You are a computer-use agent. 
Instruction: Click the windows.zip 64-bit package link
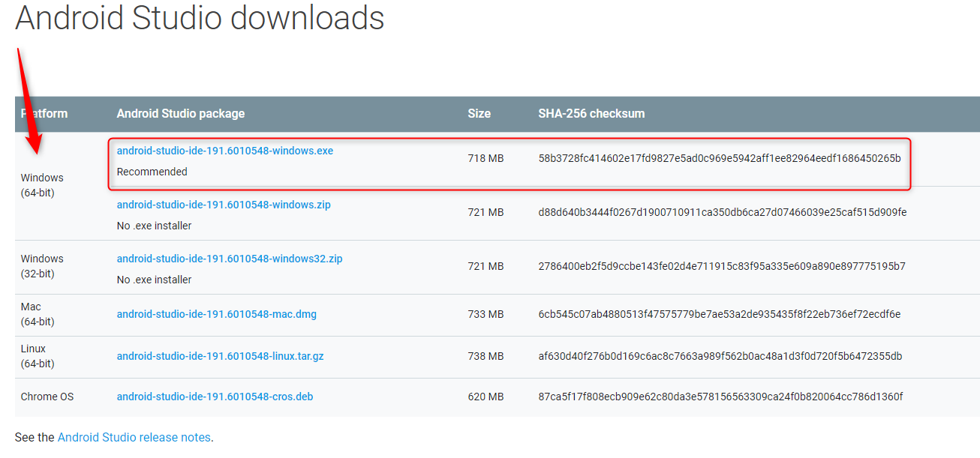click(x=223, y=205)
